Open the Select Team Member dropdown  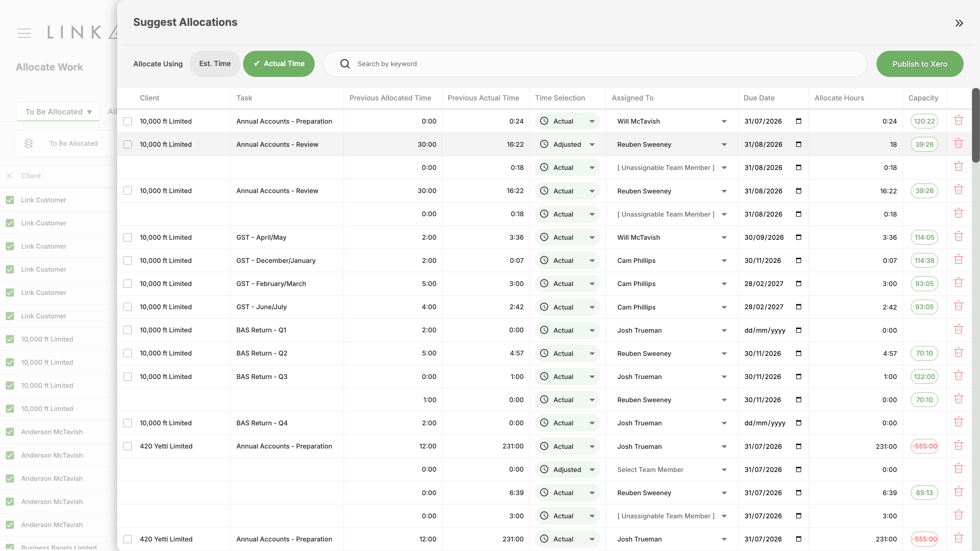(x=671, y=469)
